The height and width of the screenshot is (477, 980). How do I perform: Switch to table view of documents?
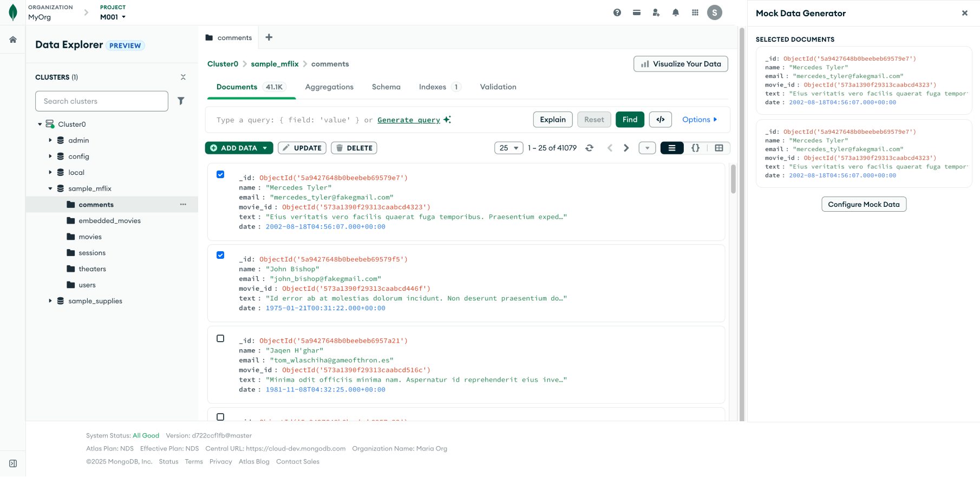tap(719, 148)
